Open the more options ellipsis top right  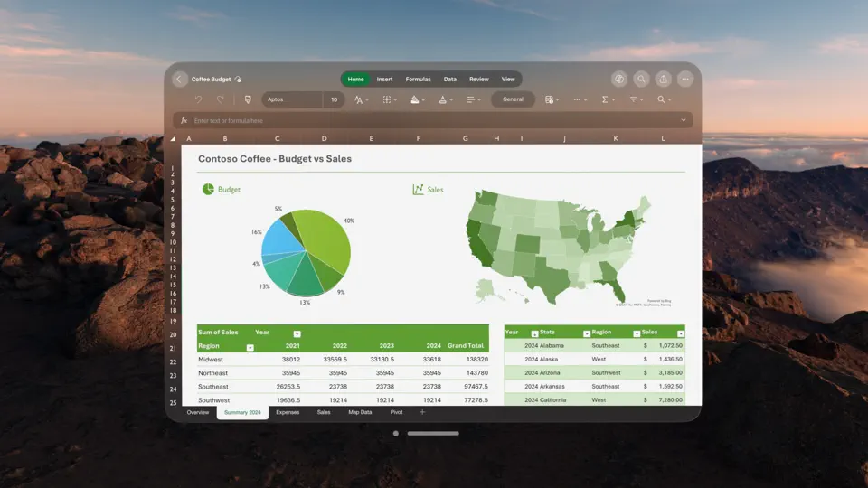pyautogui.click(x=685, y=80)
